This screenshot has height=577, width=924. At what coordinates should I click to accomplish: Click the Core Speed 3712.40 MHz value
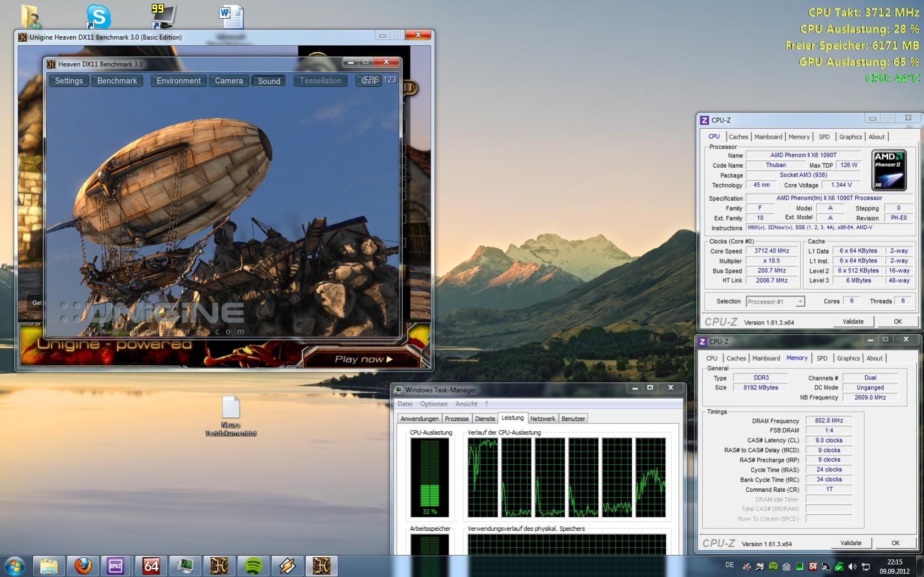pos(772,251)
